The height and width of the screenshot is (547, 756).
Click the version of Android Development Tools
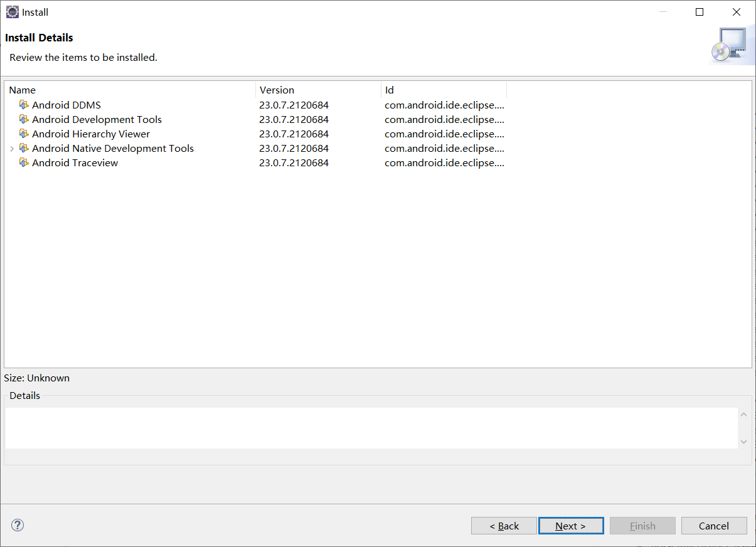(x=294, y=119)
